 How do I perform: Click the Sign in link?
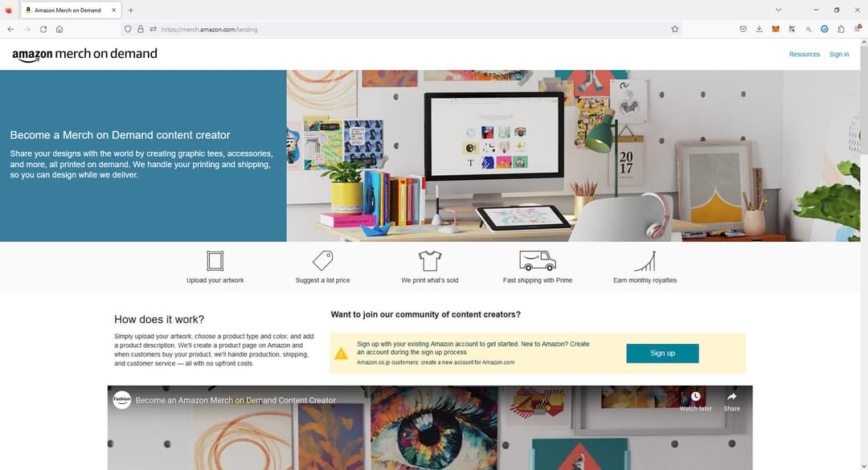(x=838, y=55)
